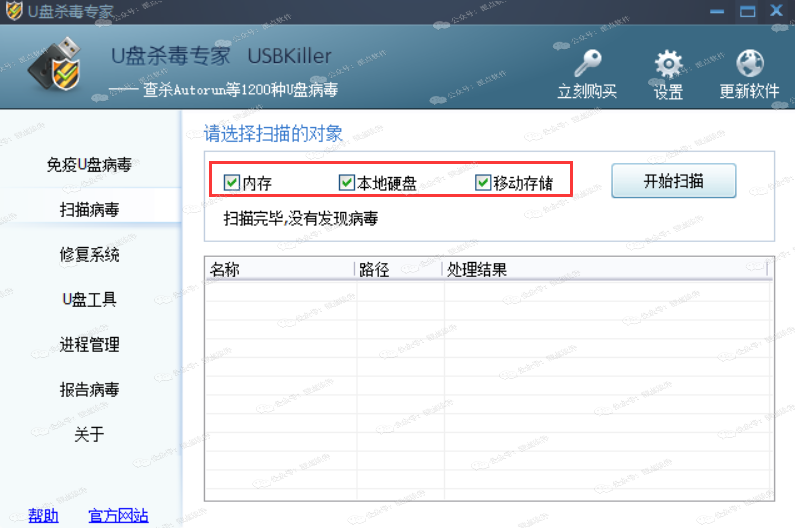Click the USB shield logo in header
Screen dimensions: 795x528
point(55,64)
